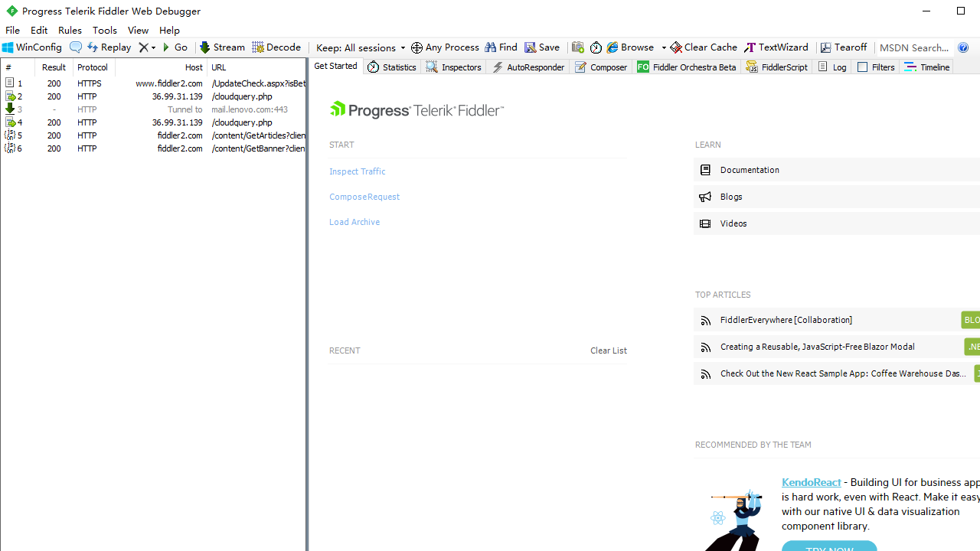Click the comment speech bubble icon
Viewport: 980px width, 551px height.
75,47
